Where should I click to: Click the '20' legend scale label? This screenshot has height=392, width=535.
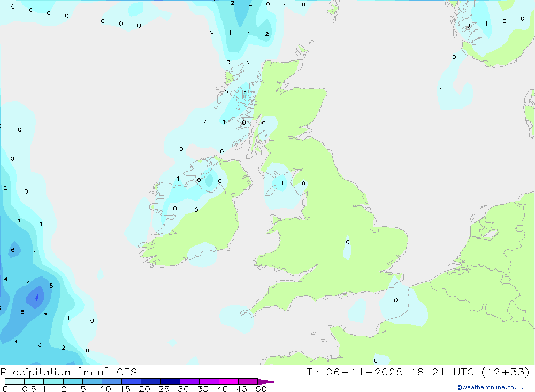[x=144, y=389]
